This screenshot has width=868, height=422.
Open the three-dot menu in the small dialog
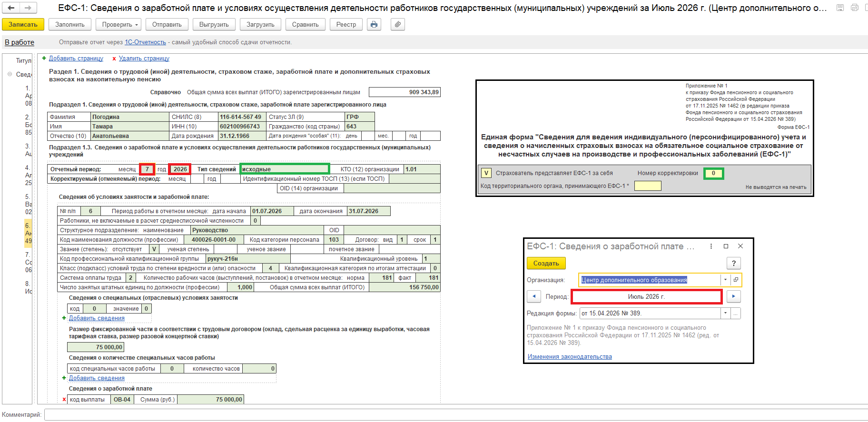pyautogui.click(x=711, y=246)
